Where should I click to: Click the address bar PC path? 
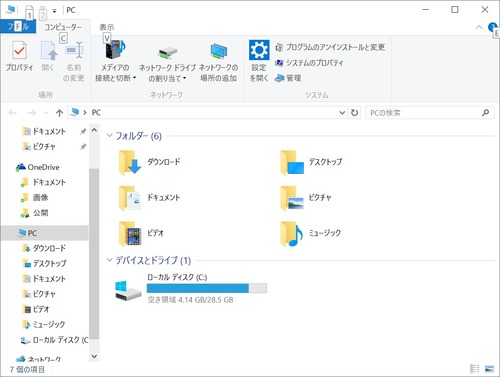96,113
